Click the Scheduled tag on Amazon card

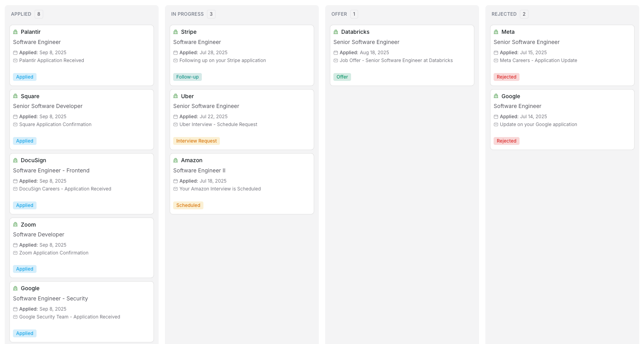pos(188,205)
